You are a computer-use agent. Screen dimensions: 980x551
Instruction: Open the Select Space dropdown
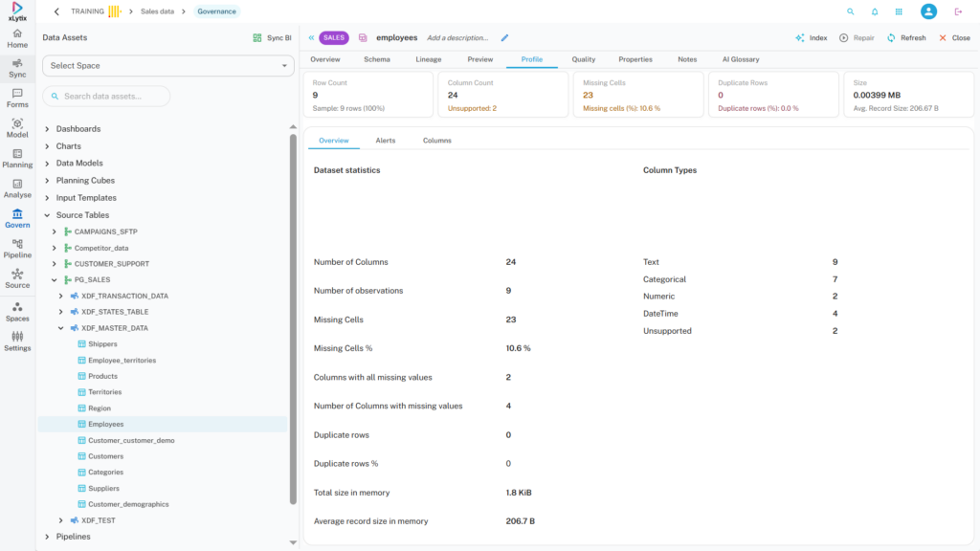(x=167, y=66)
